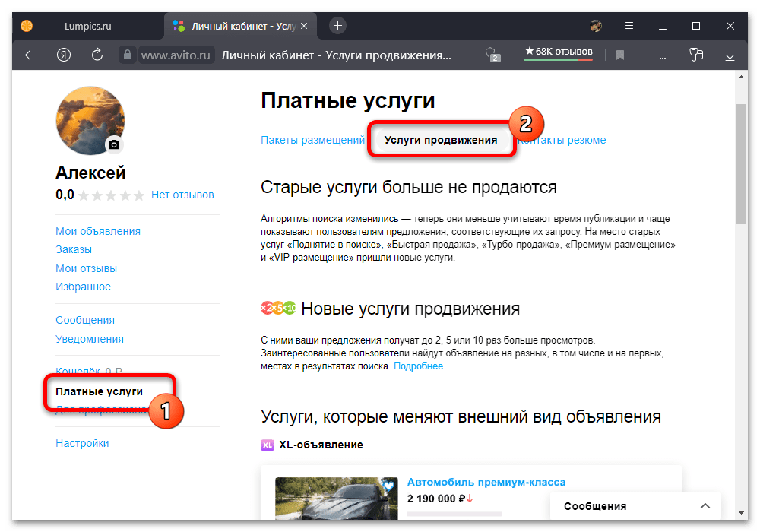Switch to the Контакты резюме tab

(562, 140)
